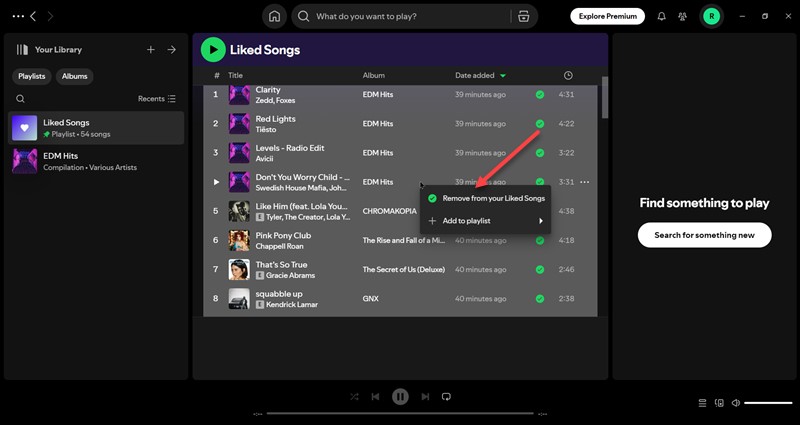Skip to next track

pyautogui.click(x=425, y=396)
